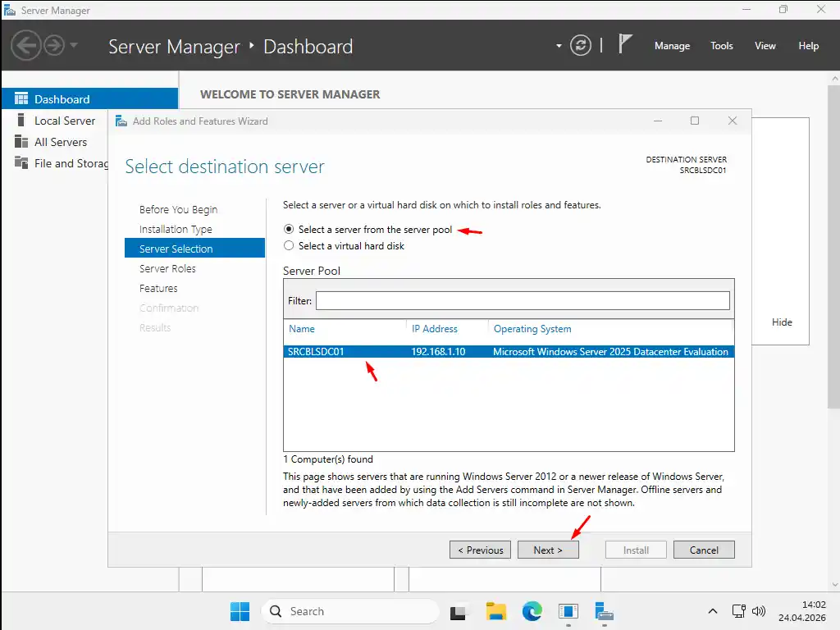Expand the dropdown arrow left of refresh

coord(559,46)
